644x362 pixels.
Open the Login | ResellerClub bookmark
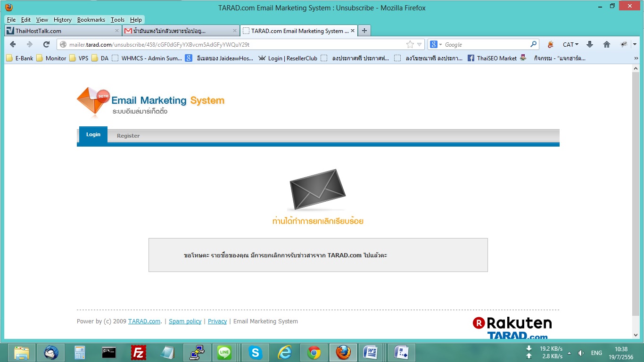coord(288,58)
